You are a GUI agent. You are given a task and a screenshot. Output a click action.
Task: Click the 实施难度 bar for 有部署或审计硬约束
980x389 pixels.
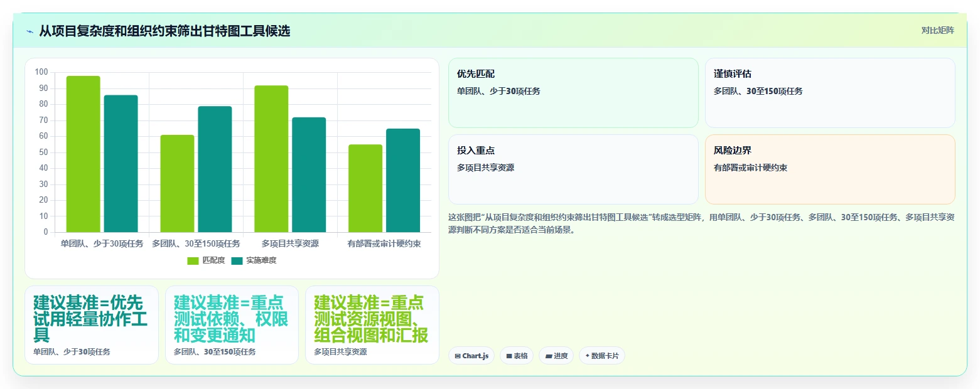point(403,180)
